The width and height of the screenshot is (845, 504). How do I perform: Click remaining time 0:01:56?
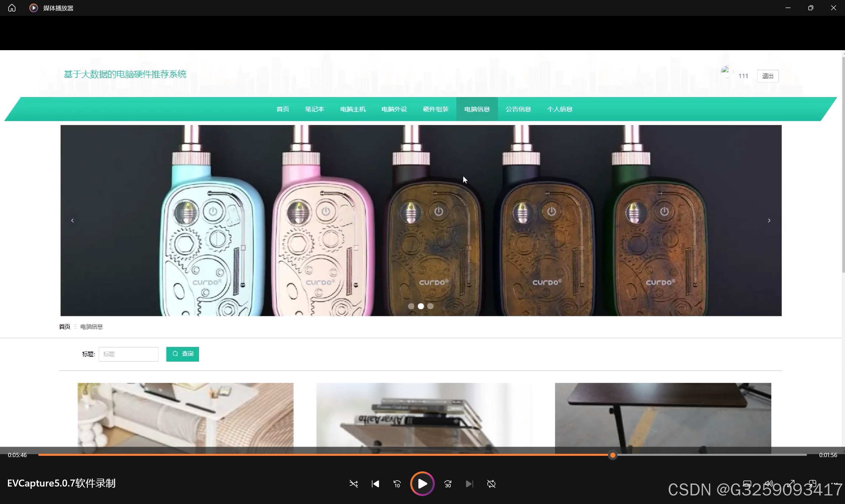(x=828, y=455)
